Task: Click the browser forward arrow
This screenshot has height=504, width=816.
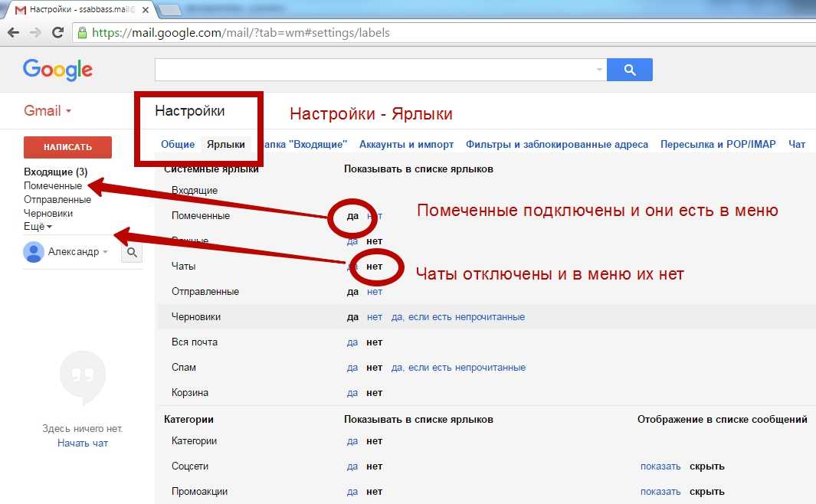Action: coord(35,33)
